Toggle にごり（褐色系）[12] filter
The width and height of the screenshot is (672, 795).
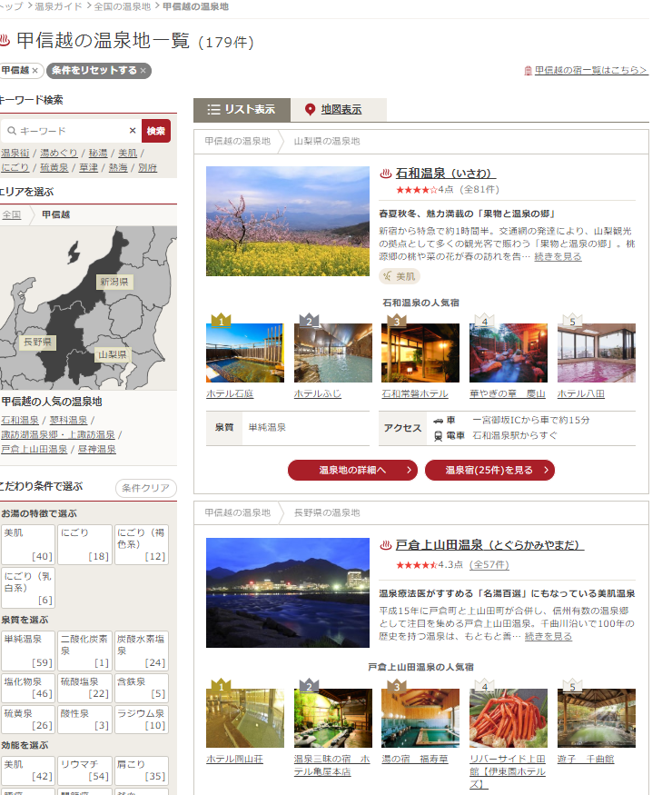(x=142, y=544)
